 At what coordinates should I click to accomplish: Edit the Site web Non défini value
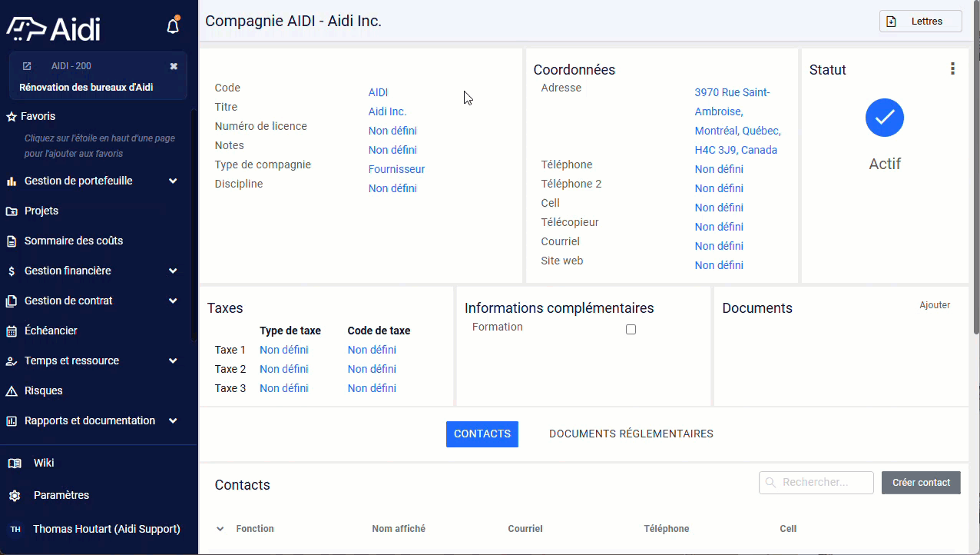(x=719, y=265)
